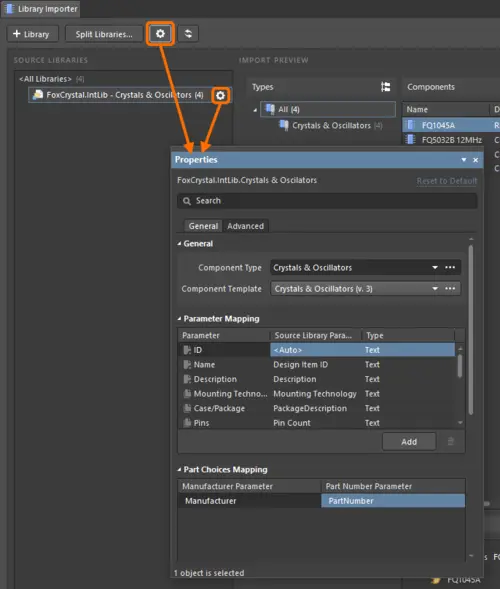Click the FoxCrystal.IntLib library file icon
500x589 pixels.
38,94
